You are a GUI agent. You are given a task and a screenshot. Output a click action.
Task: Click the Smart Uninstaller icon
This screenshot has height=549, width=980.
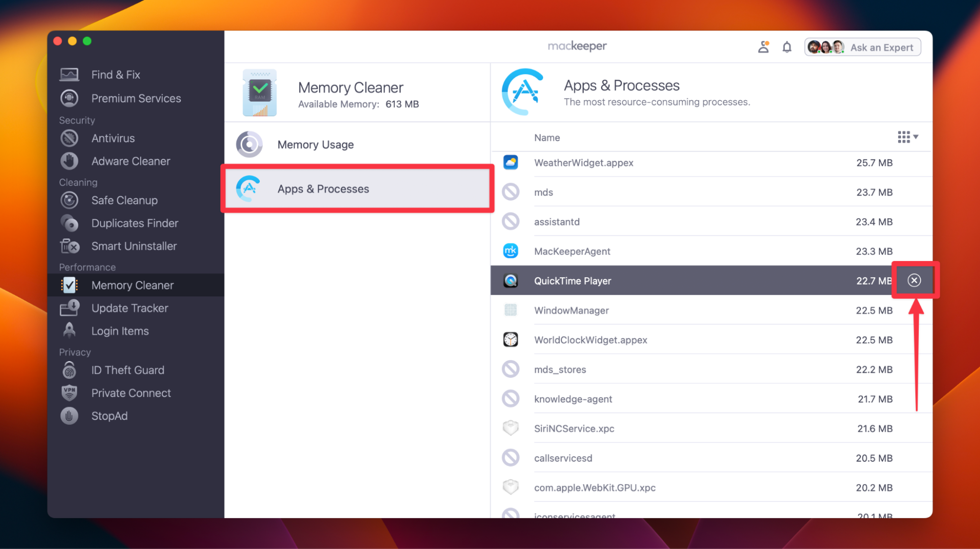point(69,246)
